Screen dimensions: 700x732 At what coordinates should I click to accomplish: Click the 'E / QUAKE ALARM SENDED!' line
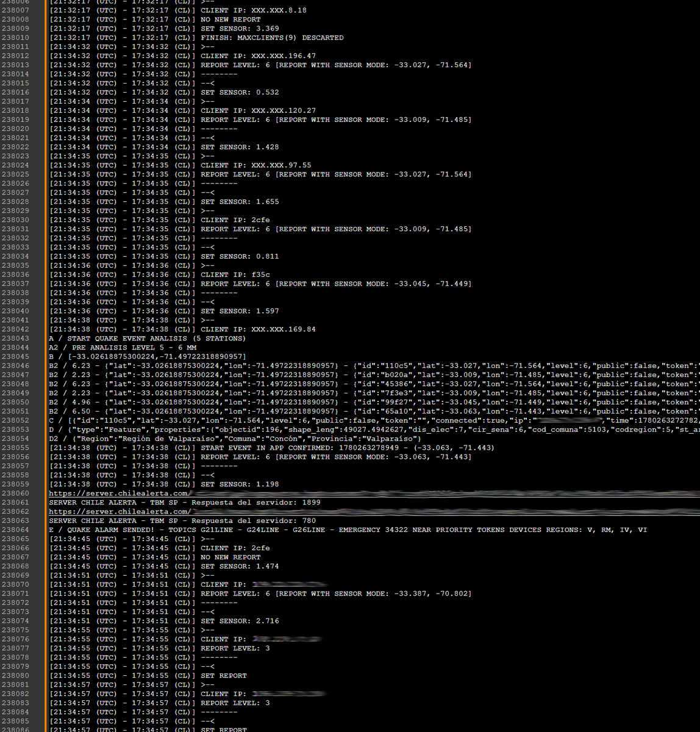348,530
